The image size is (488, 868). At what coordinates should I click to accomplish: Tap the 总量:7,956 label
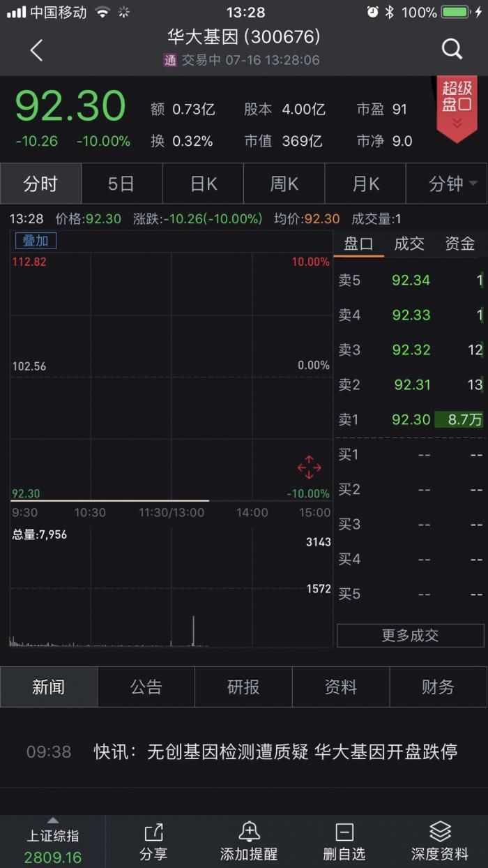click(x=40, y=535)
